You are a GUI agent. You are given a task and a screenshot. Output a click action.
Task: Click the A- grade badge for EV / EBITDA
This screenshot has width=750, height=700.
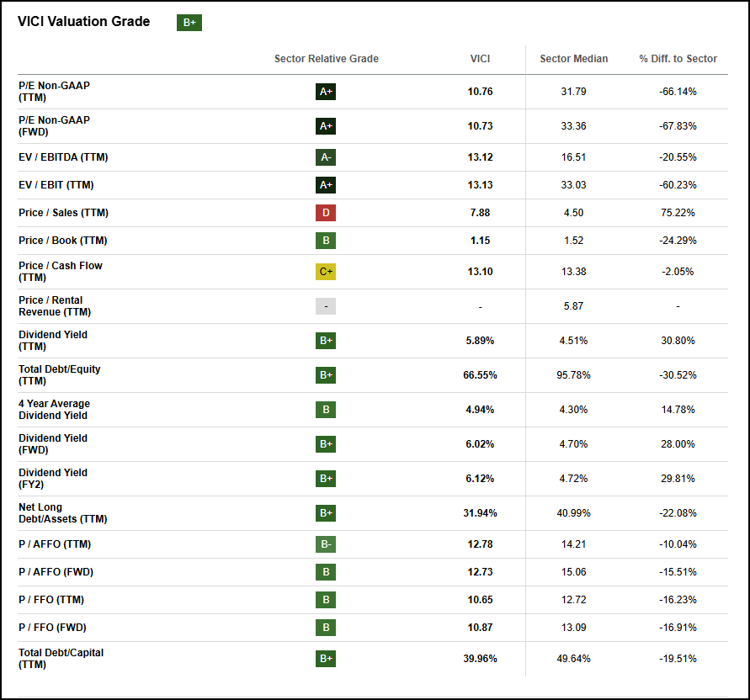click(326, 157)
